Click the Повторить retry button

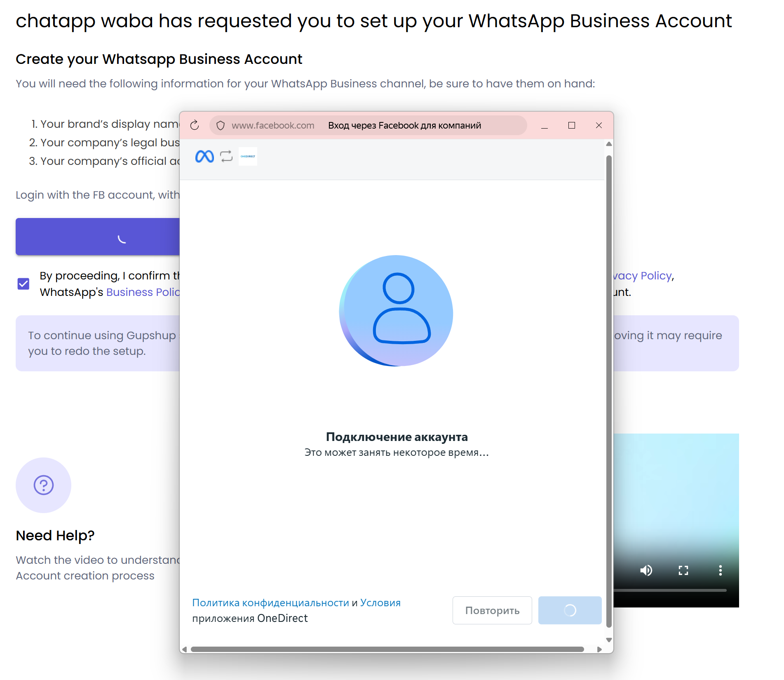click(x=492, y=610)
